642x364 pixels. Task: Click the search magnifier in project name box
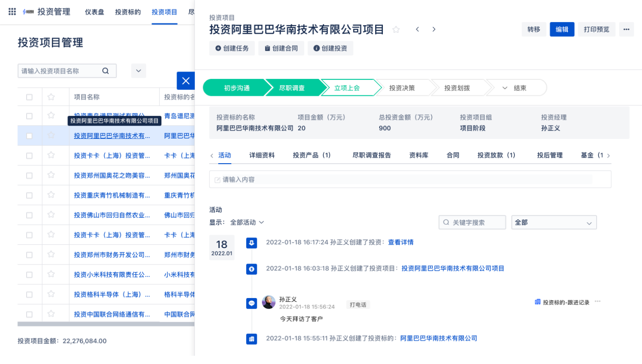click(105, 71)
